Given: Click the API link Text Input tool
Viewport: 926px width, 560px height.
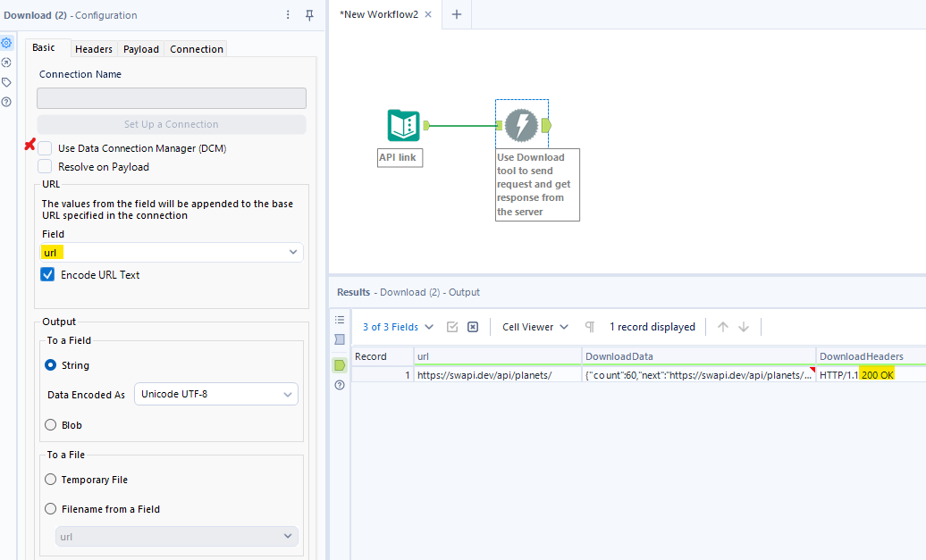Looking at the screenshot, I should coord(403,126).
